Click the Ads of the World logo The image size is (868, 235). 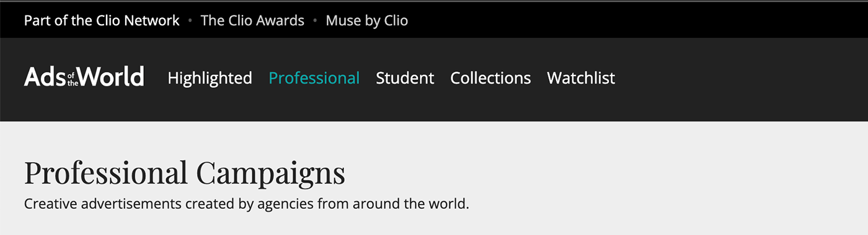pyautogui.click(x=84, y=77)
